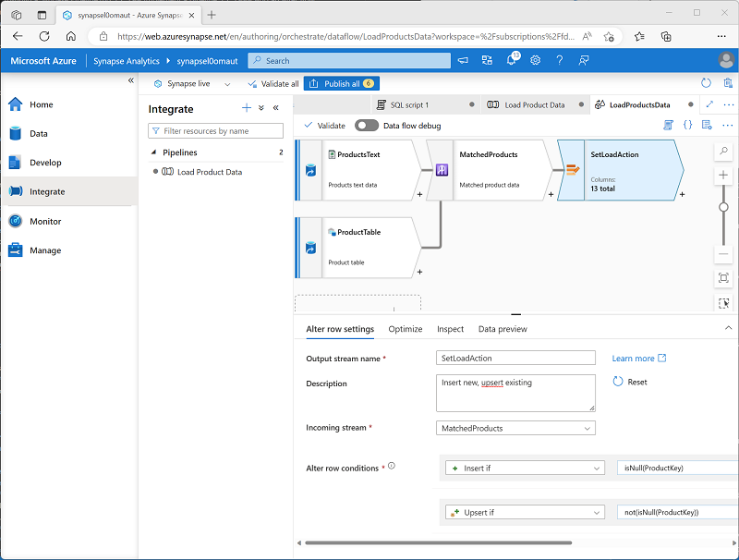Toggle canvas multi-select mode icon
This screenshot has width=739, height=560.
723,302
